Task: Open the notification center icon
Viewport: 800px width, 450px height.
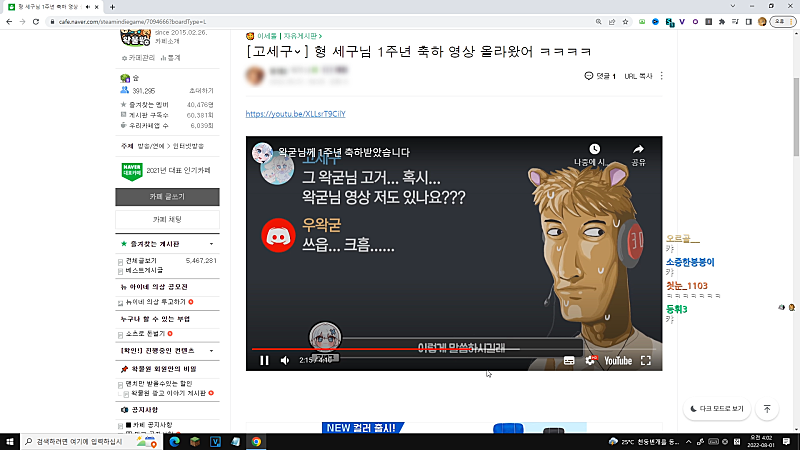Action: [787, 441]
